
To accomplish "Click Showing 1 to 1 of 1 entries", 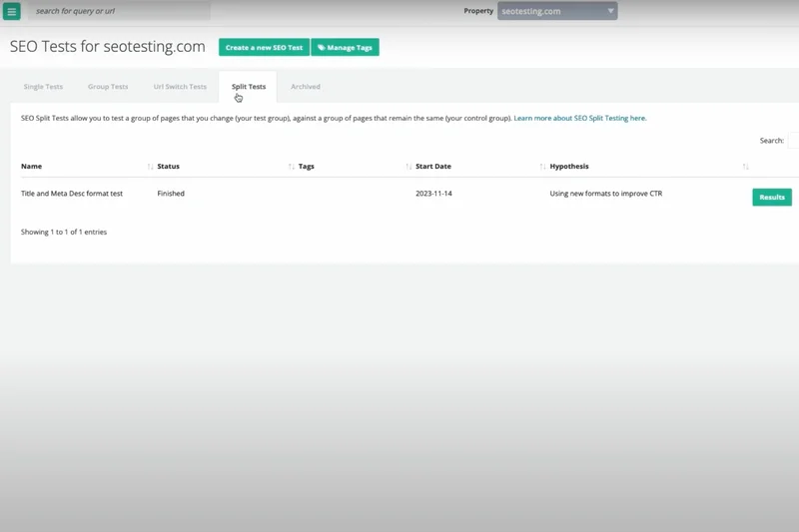I will [x=64, y=233].
